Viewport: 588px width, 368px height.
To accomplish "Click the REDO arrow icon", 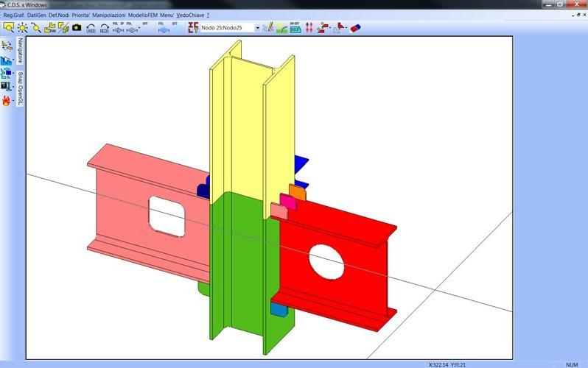I will [x=105, y=27].
